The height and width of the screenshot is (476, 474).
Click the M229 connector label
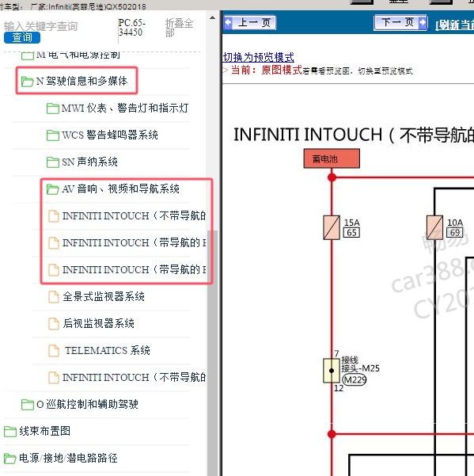[x=355, y=379]
